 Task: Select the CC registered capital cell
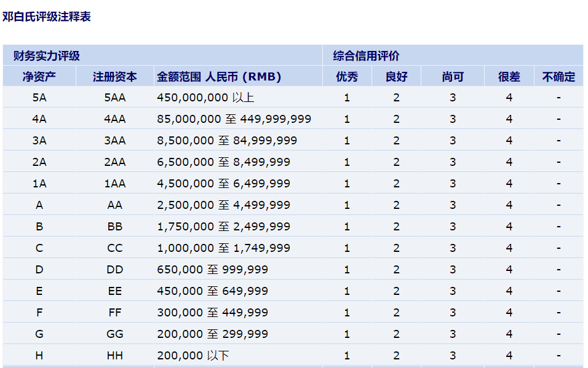pyautogui.click(x=115, y=248)
